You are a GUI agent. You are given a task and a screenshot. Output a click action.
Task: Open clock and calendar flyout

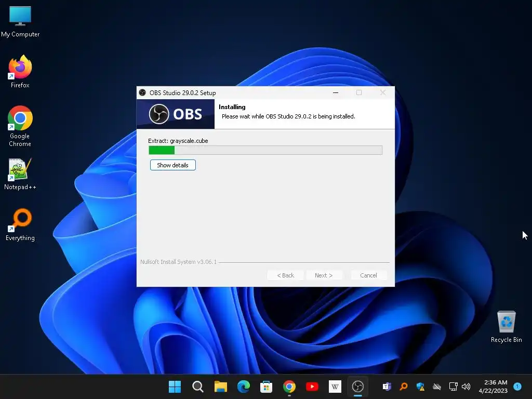(x=494, y=387)
